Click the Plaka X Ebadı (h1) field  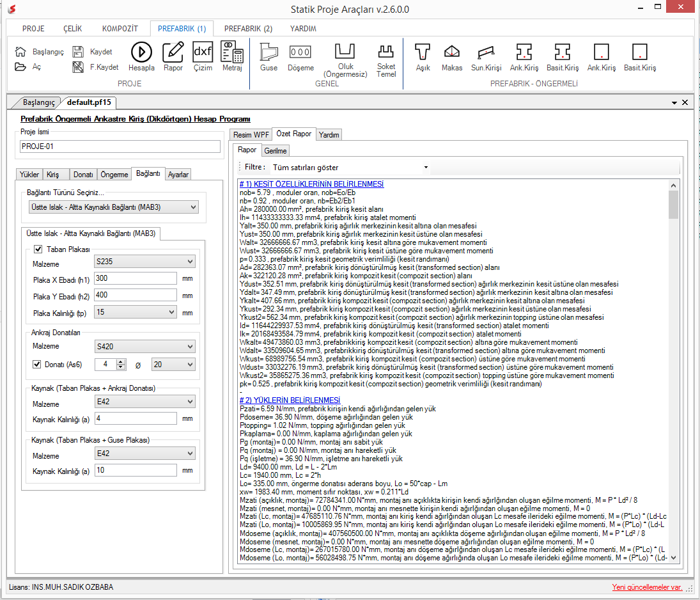pyautogui.click(x=136, y=278)
